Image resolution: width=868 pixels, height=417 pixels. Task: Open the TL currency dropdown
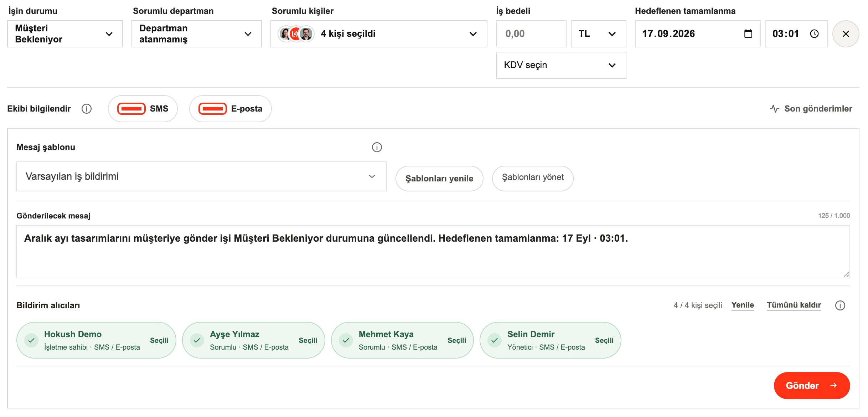(598, 34)
